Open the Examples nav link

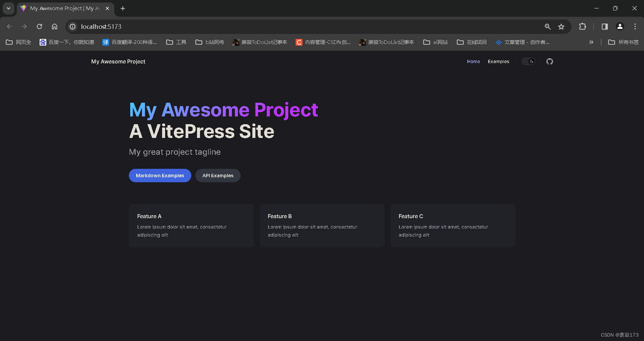498,61
